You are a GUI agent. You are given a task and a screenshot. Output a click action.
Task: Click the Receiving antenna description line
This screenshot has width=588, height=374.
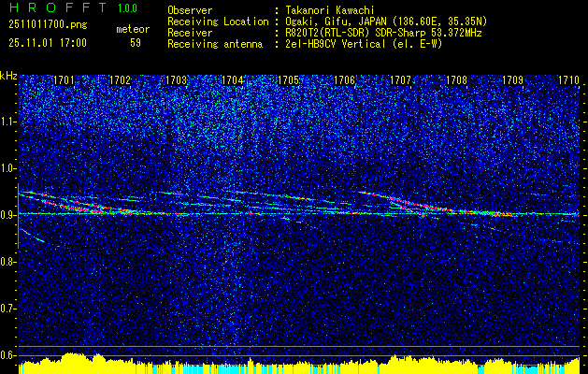tap(305, 44)
